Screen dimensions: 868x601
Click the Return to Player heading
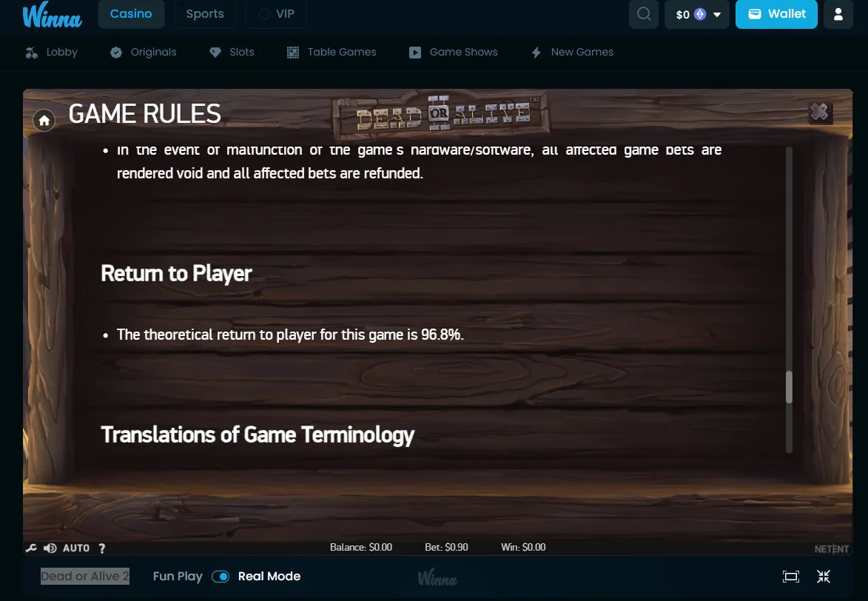(x=176, y=274)
